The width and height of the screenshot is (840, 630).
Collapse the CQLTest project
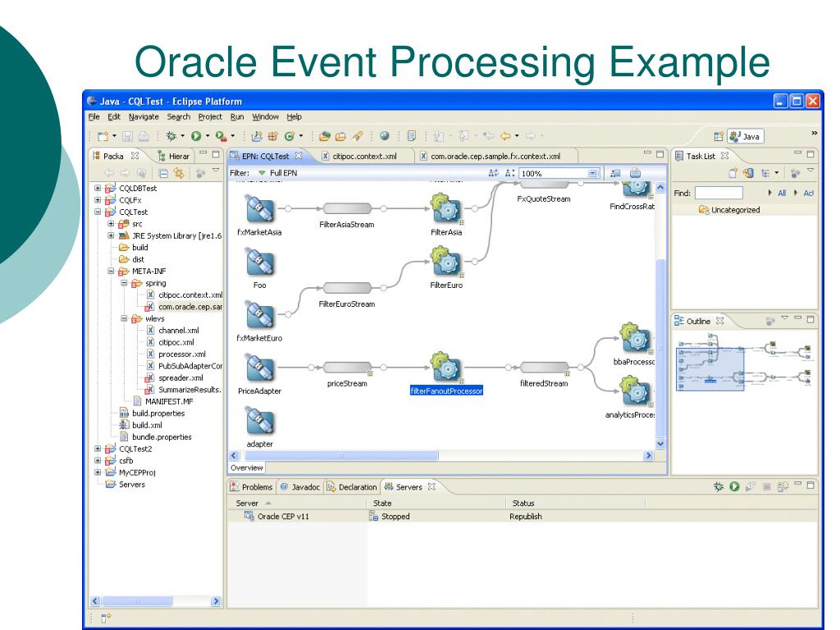click(x=98, y=212)
